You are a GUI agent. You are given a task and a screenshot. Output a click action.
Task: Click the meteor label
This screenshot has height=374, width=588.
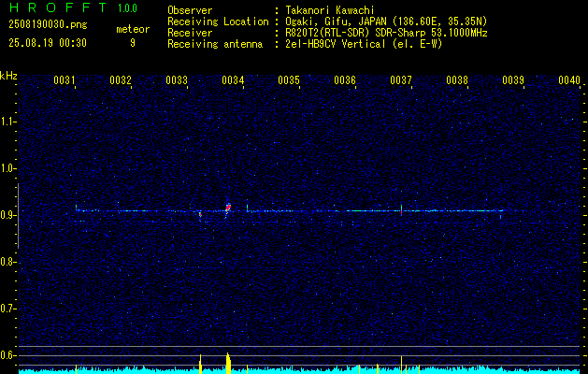(133, 29)
